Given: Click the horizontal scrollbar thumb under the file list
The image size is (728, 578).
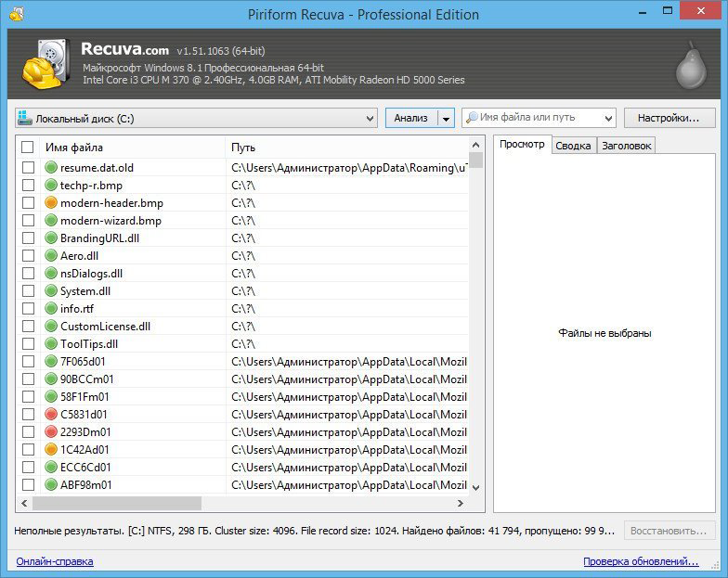Looking at the screenshot, I should 117,503.
